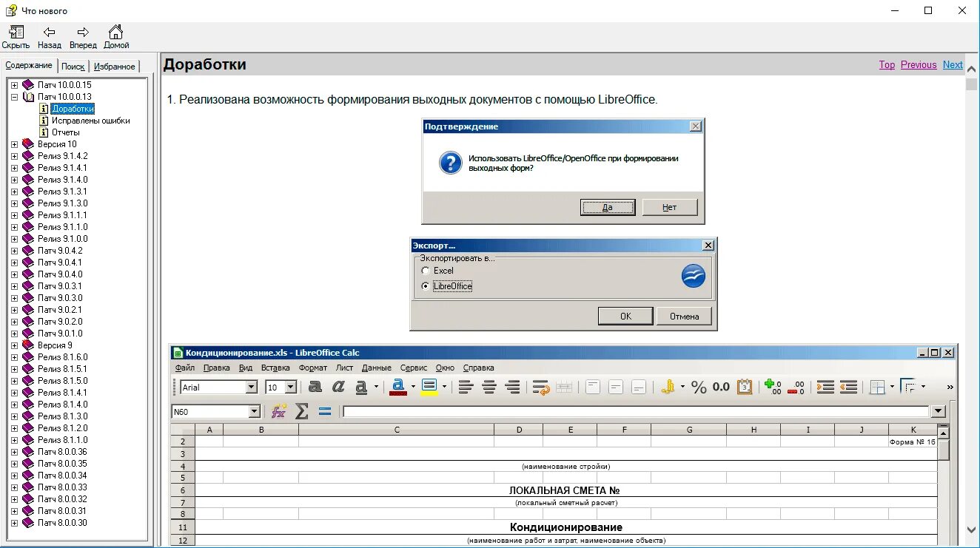Click the Increase Indent icon in Calc

click(825, 387)
